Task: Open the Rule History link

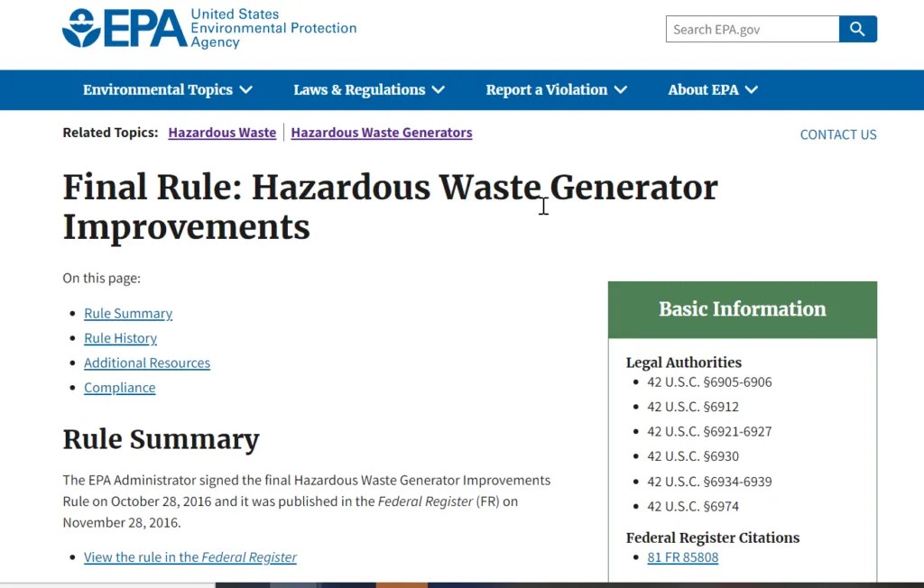Action: [x=120, y=338]
